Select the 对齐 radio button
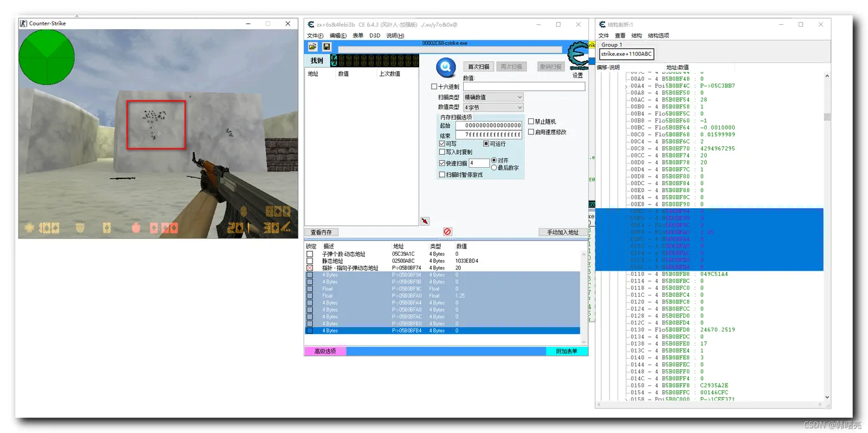Image resolution: width=868 pixels, height=433 pixels. [x=494, y=160]
